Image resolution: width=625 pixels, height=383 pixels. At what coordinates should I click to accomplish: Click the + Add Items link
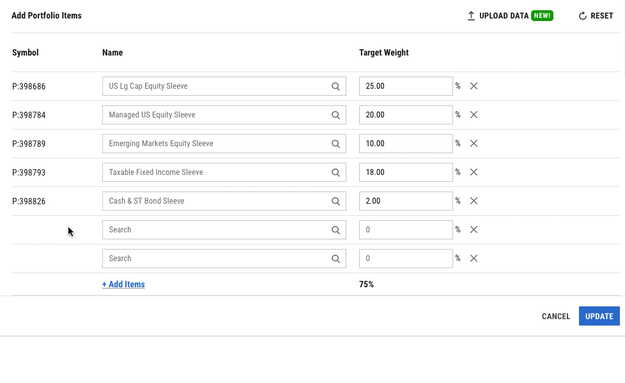[124, 284]
